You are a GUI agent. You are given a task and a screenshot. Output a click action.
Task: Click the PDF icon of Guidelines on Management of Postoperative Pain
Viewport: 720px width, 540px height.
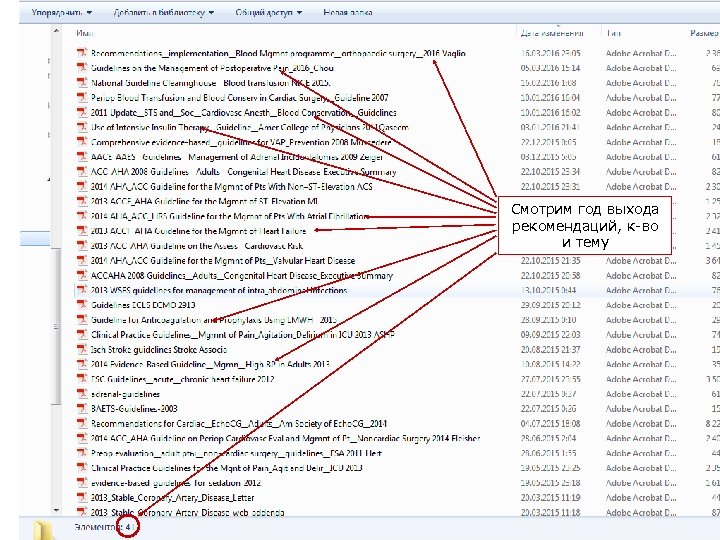click(x=82, y=68)
